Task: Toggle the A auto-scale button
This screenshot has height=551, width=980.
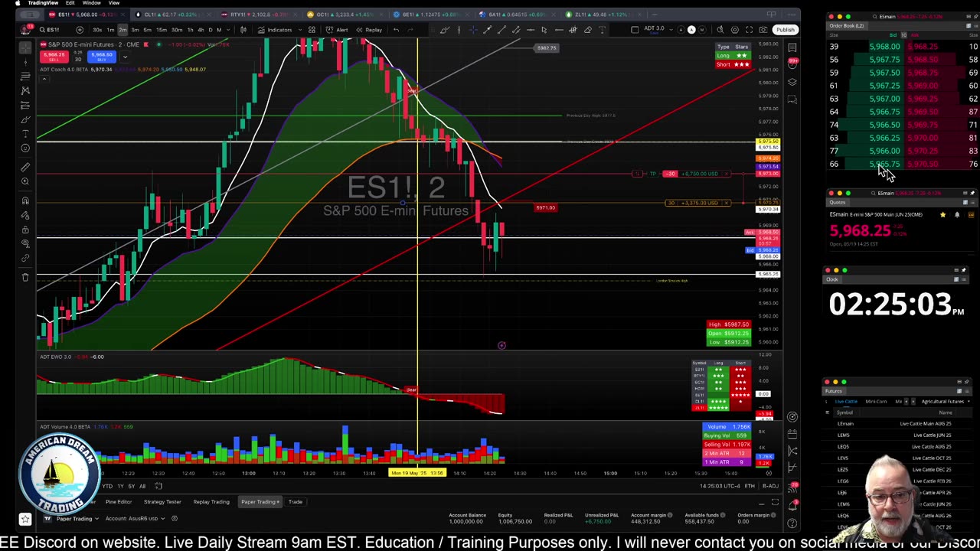Action: point(692,30)
